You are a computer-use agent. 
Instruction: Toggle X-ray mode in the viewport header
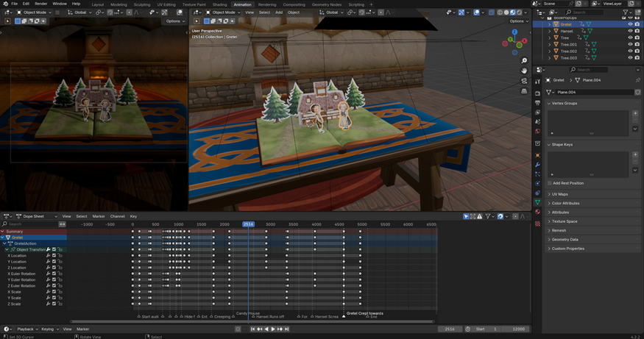coord(492,13)
